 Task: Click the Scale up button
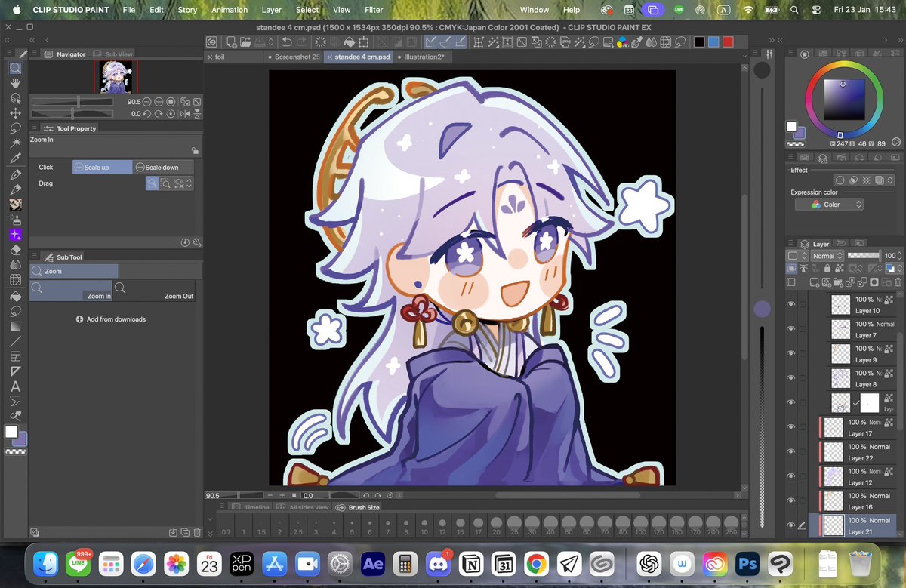tap(102, 167)
